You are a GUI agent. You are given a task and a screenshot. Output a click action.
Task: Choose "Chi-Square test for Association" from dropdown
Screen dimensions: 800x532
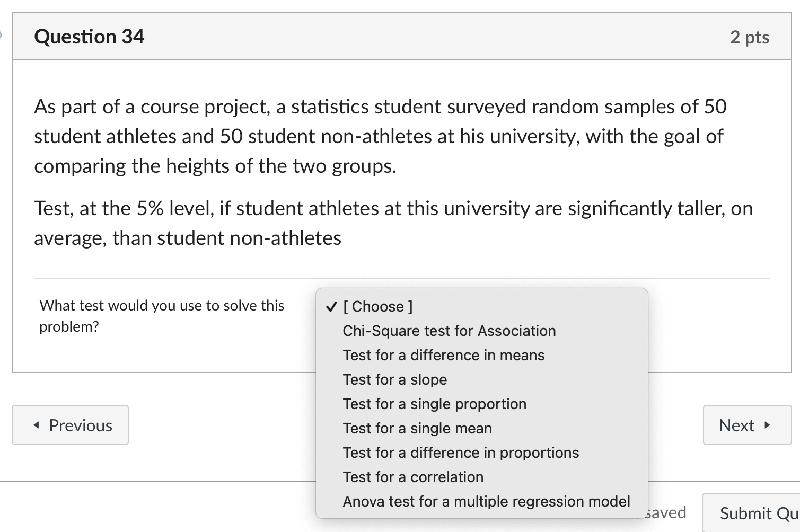(449, 331)
